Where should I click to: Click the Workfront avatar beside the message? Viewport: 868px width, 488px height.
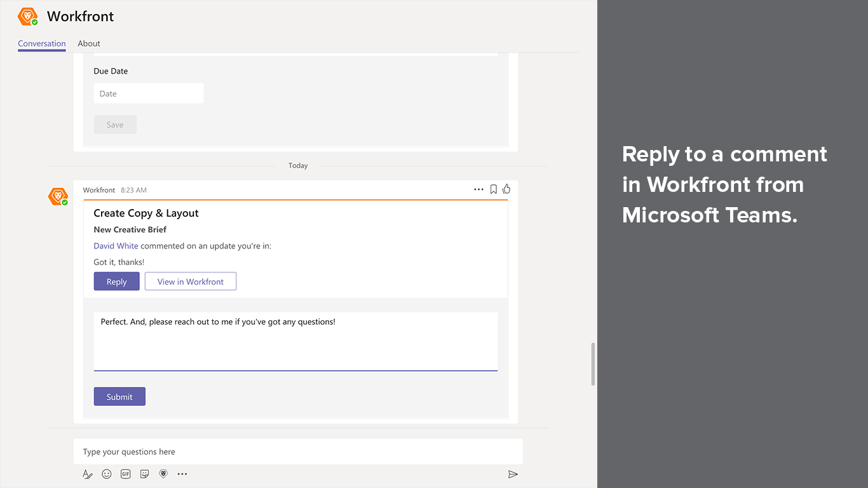click(58, 196)
